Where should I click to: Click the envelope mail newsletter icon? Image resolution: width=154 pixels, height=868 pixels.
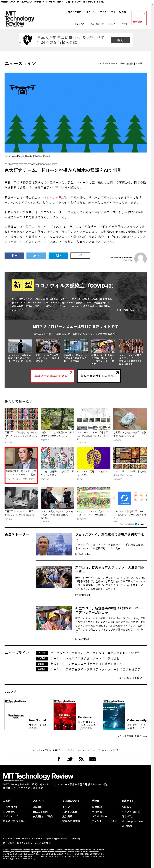(x=92, y=759)
